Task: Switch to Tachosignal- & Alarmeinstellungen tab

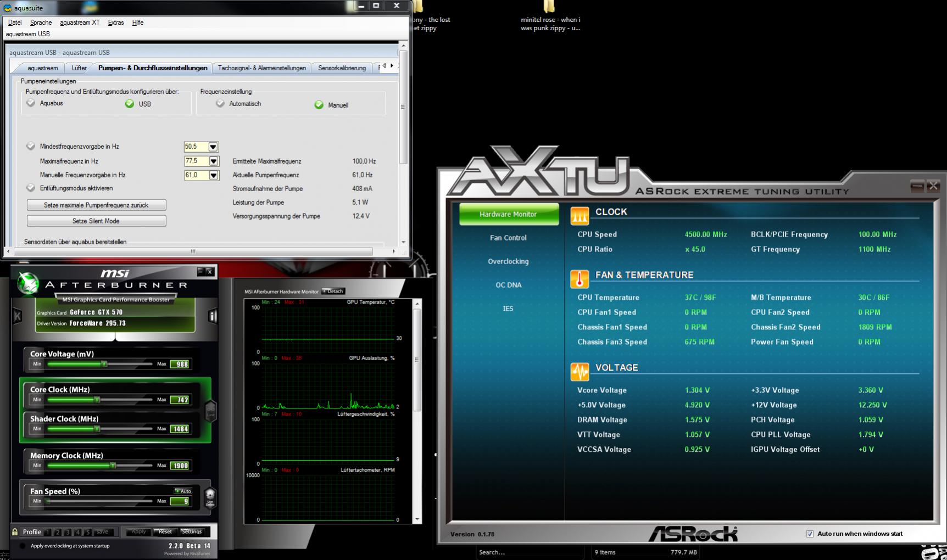Action: coord(262,68)
